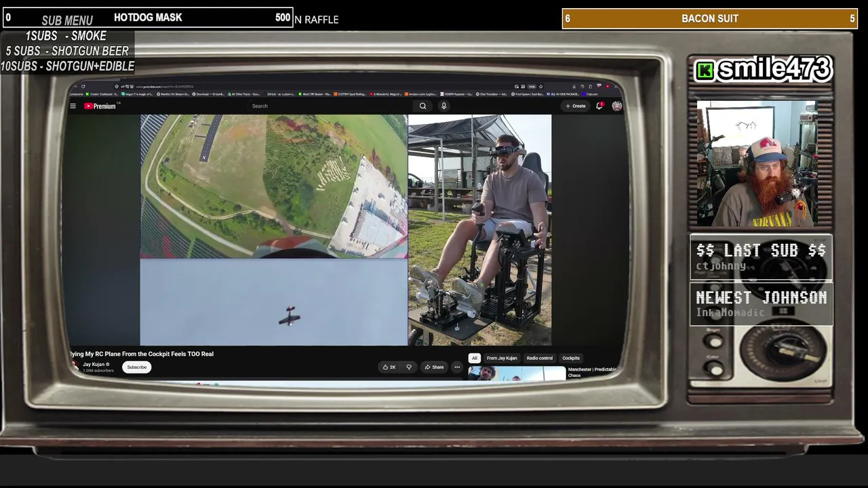Open the Jay Kujan channel name

click(94, 365)
